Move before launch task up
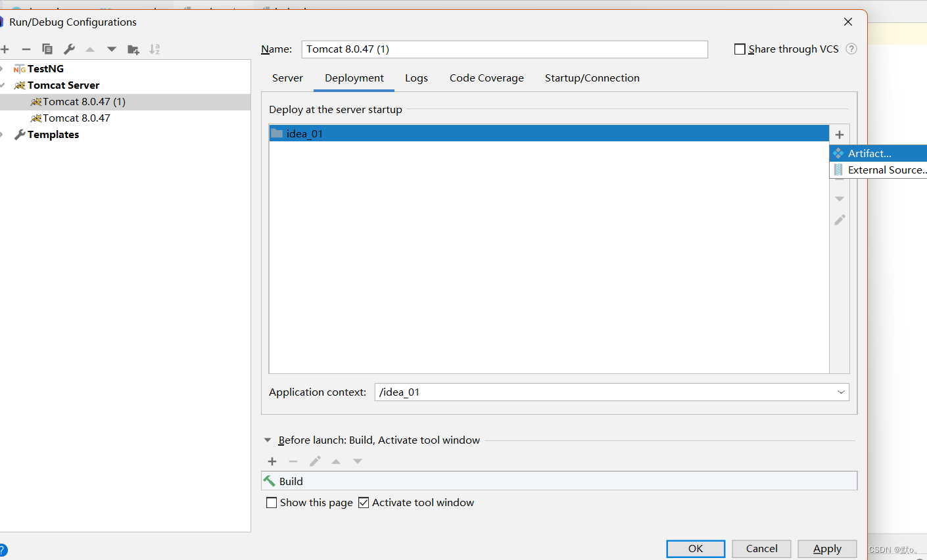This screenshot has width=927, height=560. (x=336, y=461)
